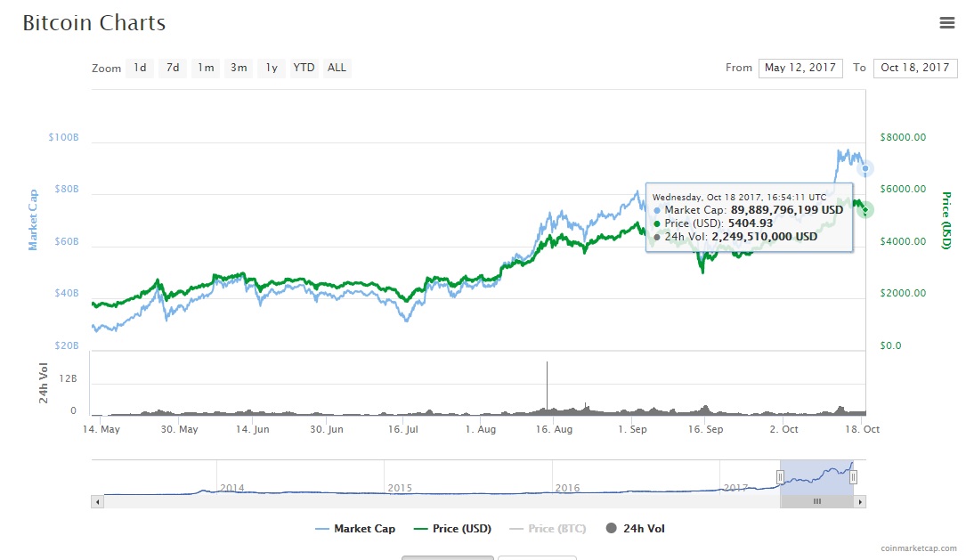Set zoom to 3m
This screenshot has width=966, height=560.
pos(239,68)
